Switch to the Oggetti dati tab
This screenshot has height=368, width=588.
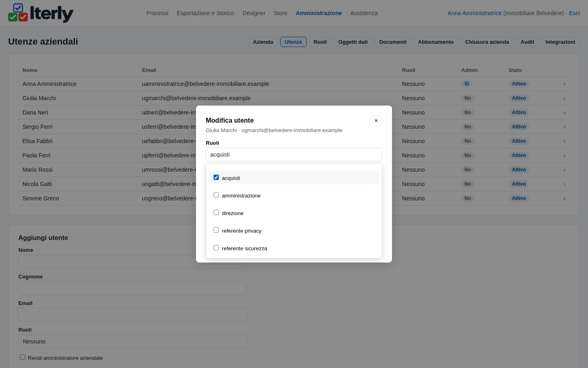[353, 42]
